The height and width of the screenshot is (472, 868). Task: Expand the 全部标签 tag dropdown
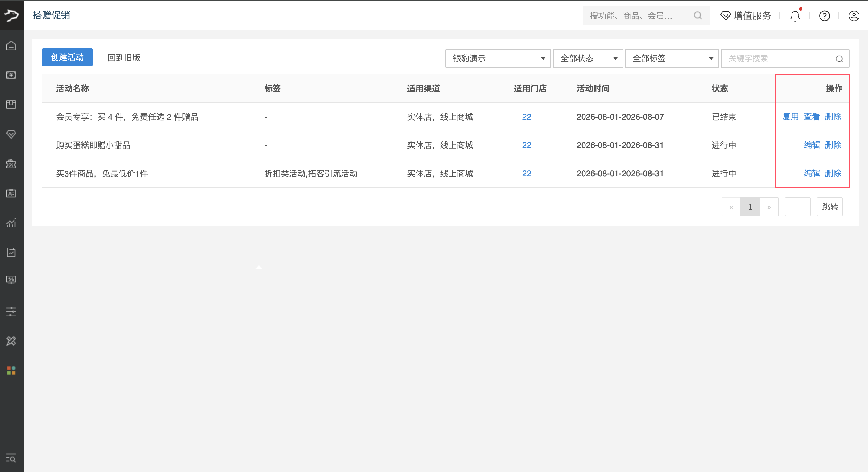tap(672, 59)
